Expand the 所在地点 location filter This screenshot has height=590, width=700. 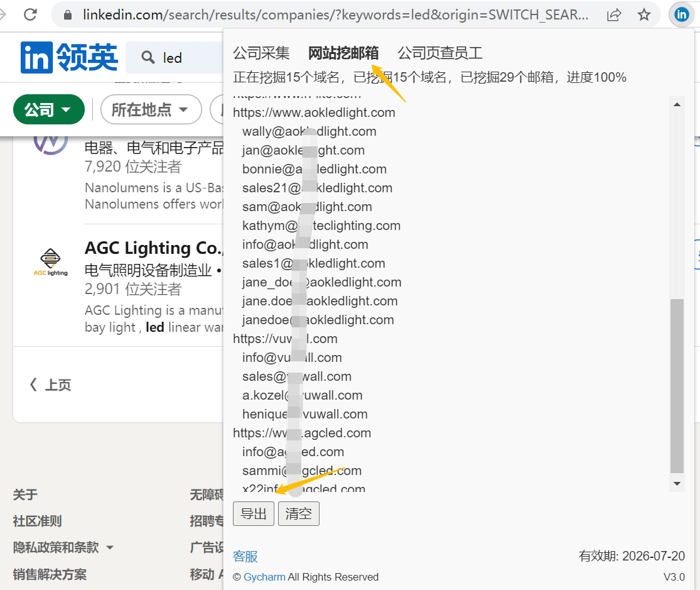click(x=151, y=109)
